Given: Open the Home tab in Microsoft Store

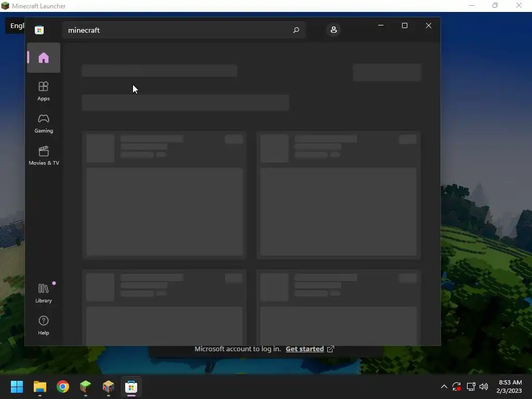Looking at the screenshot, I should click(x=44, y=58).
